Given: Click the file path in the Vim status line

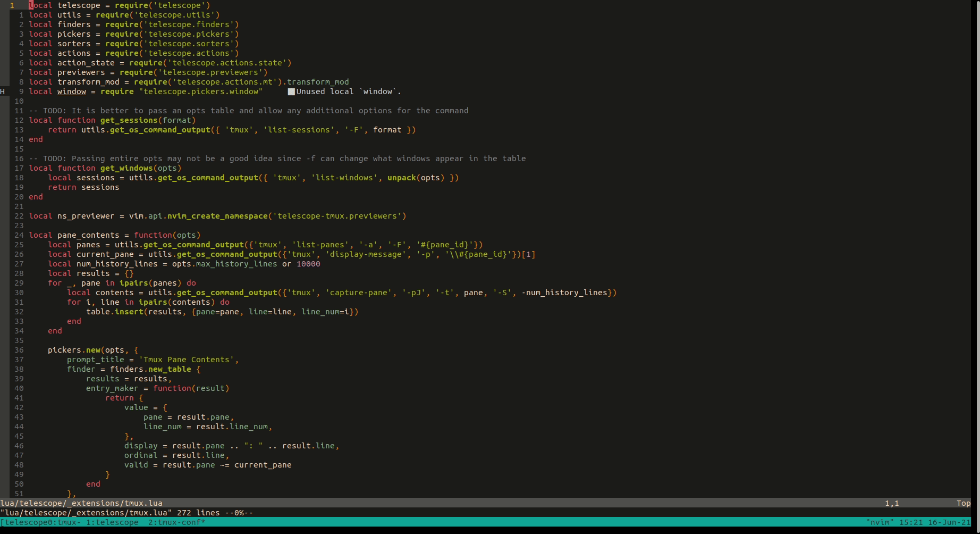Looking at the screenshot, I should [x=81, y=503].
